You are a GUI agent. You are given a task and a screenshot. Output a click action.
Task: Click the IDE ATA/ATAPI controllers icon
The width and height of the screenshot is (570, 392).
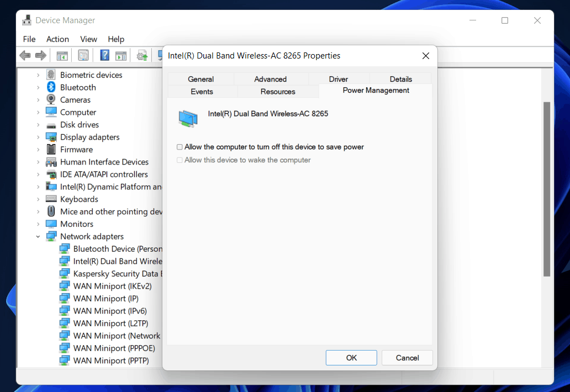[x=51, y=174]
